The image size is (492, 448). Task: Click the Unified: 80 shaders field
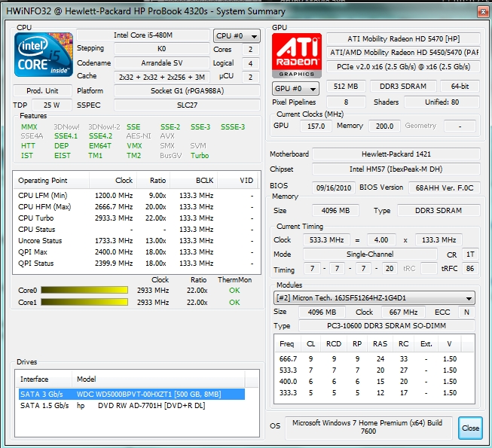pyautogui.click(x=442, y=102)
